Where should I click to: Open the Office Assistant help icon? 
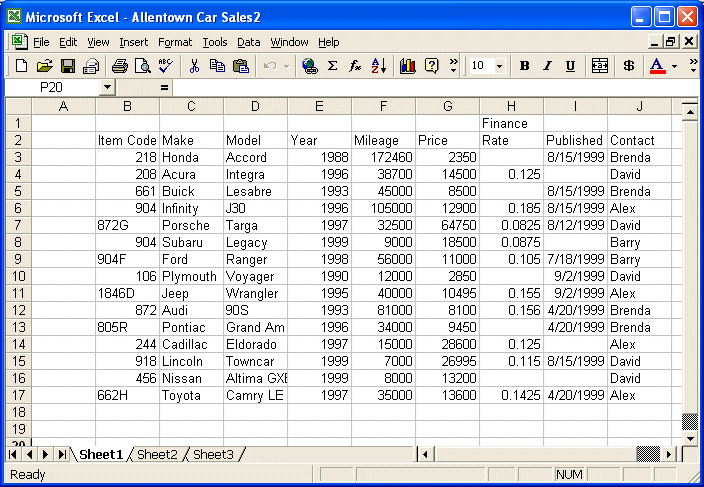[431, 66]
